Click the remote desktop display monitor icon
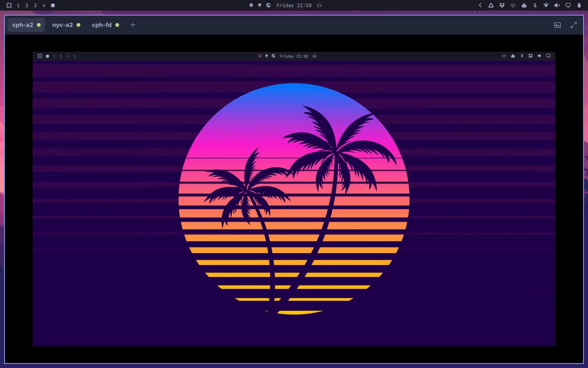Viewport: 588px width, 368px height. coord(548,56)
